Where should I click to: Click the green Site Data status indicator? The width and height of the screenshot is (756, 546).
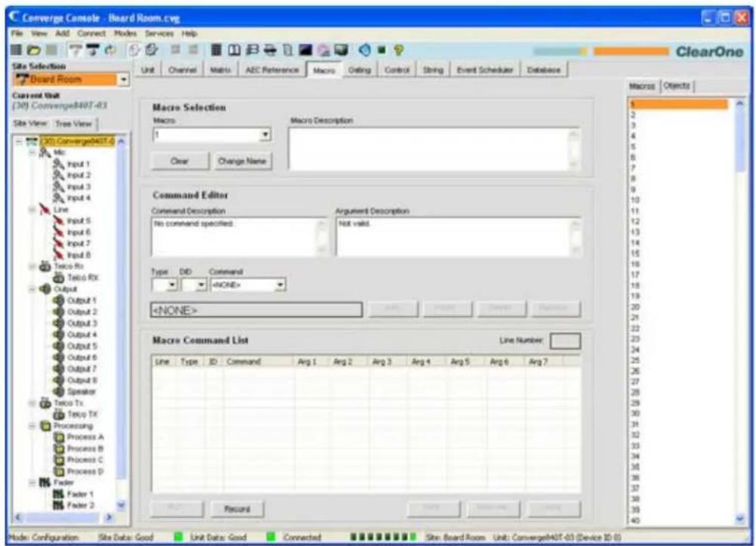pyautogui.click(x=178, y=536)
